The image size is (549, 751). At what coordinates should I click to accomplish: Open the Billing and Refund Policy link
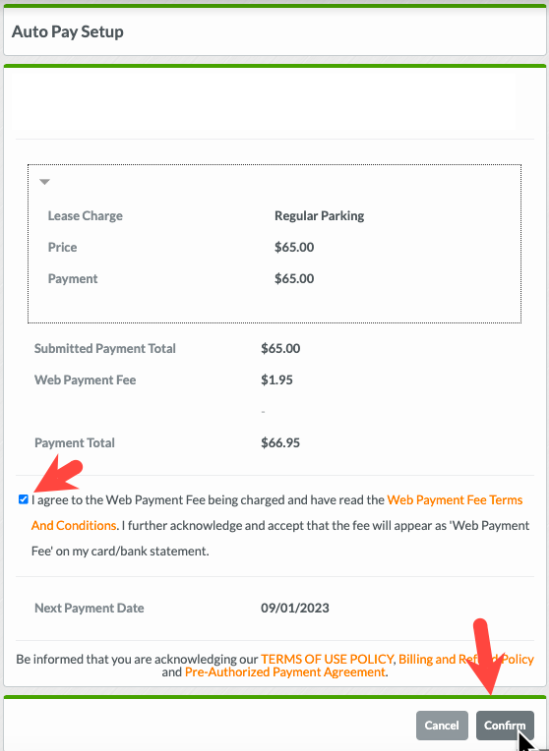coord(466,659)
